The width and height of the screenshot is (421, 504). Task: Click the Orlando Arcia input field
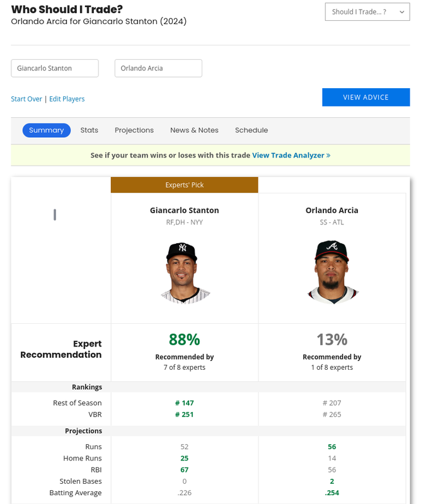coord(158,68)
